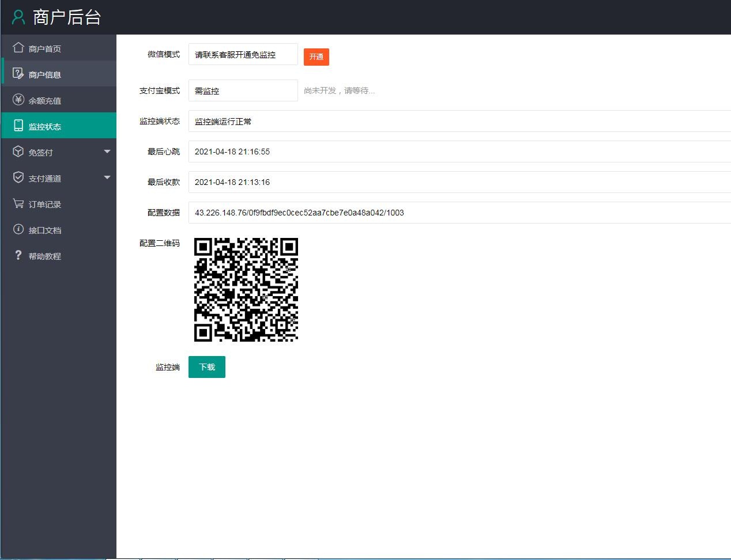Expand the 支付通道 dropdown arrow

click(x=107, y=177)
